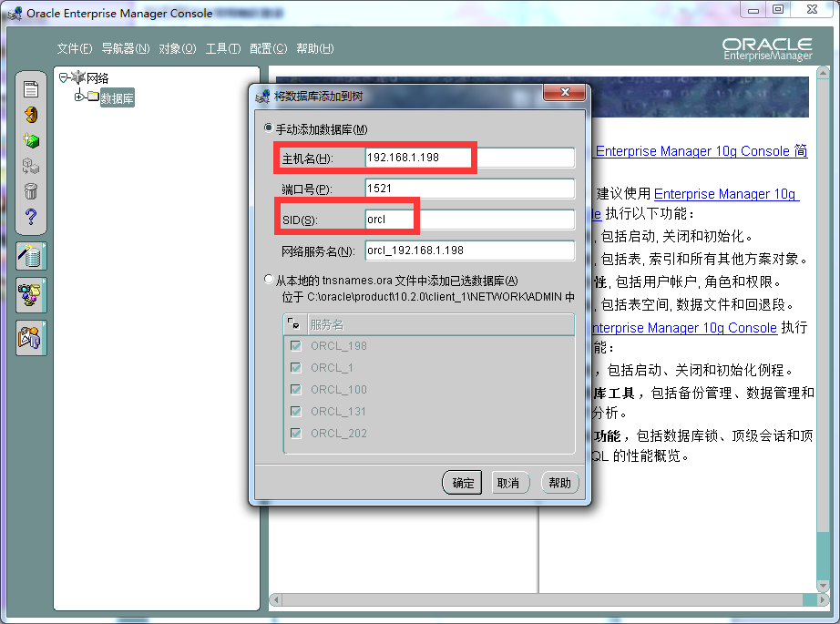Click the Oracle Enterprise Manager logo
The width and height of the screenshot is (840, 624).
(767, 49)
